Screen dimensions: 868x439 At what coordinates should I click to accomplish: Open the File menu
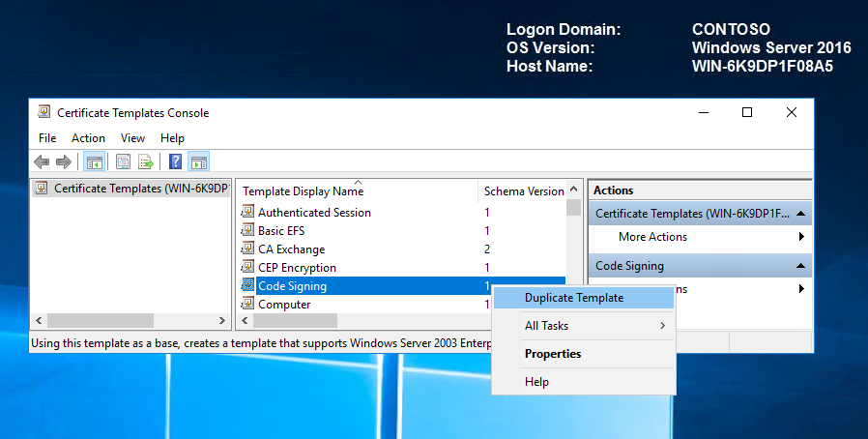(x=47, y=138)
